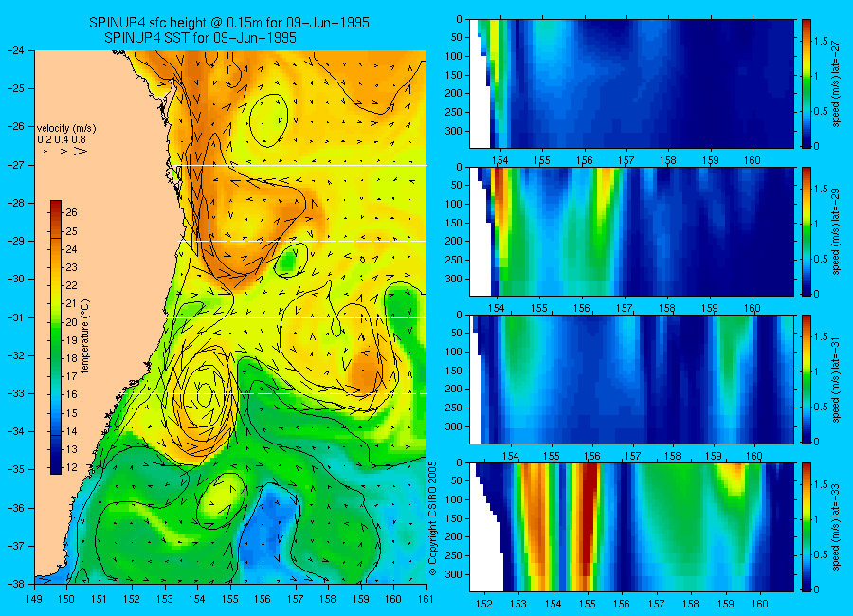Click the '250' depth tick on lat=-31 panel
This screenshot has height=616, width=853.
[454, 408]
